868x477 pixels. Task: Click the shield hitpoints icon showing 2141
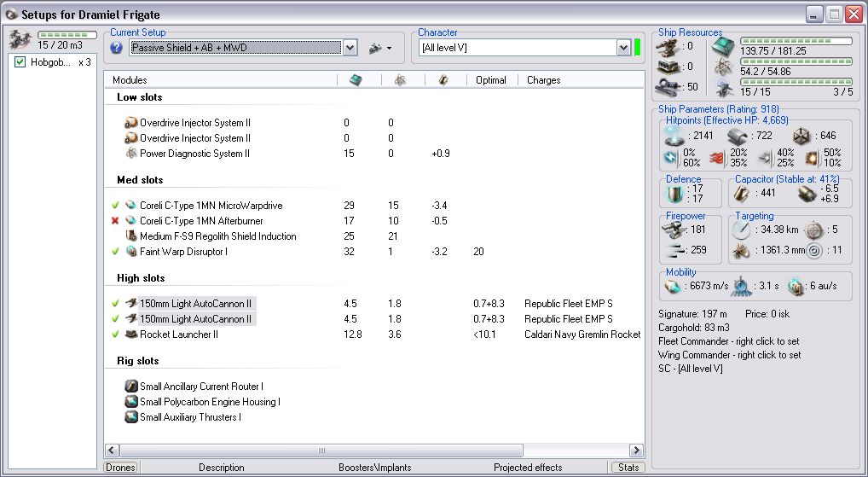pos(674,136)
